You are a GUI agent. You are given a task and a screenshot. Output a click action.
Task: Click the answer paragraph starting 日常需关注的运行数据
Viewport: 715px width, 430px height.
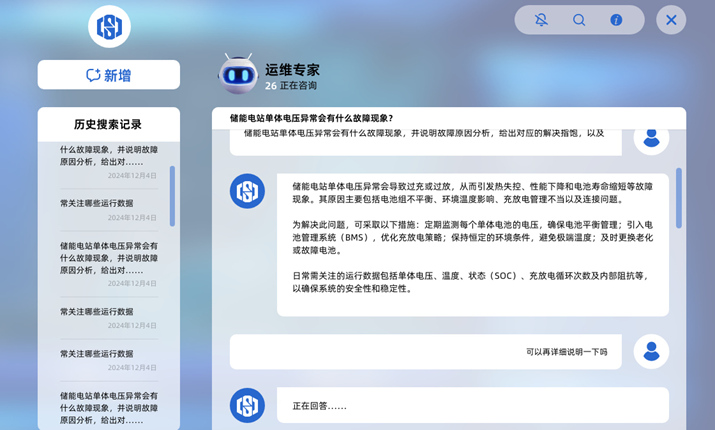pos(471,282)
